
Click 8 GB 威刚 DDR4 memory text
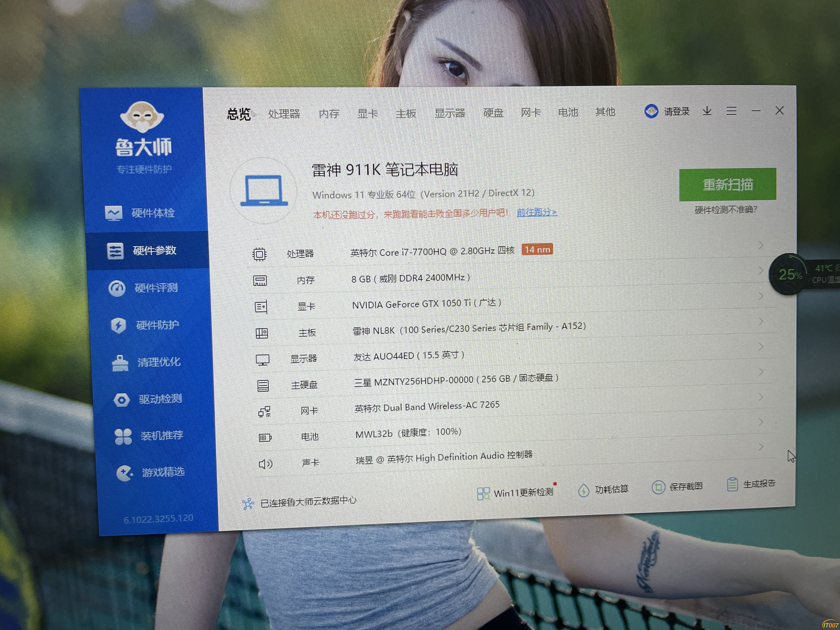click(x=410, y=278)
